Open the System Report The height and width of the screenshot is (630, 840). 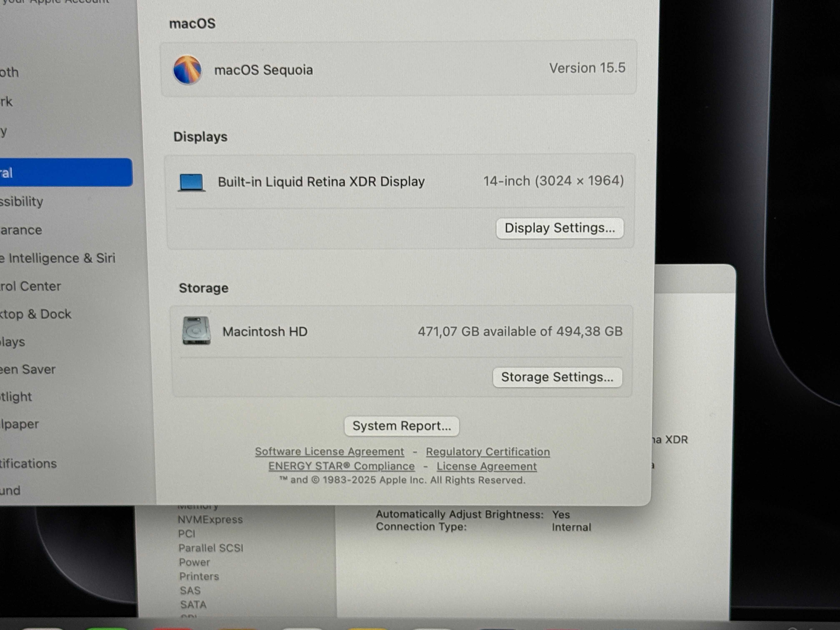[x=402, y=426]
